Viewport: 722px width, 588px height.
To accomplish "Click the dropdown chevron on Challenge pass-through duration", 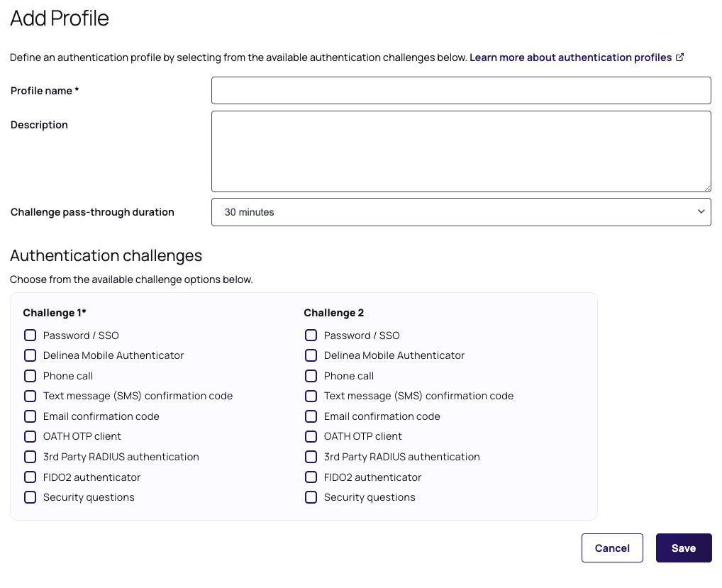I will click(701, 211).
